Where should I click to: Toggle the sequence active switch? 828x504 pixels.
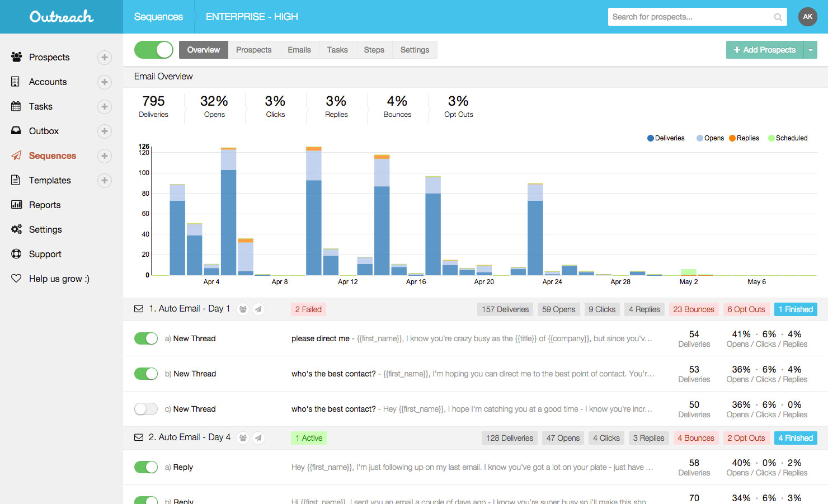click(154, 50)
